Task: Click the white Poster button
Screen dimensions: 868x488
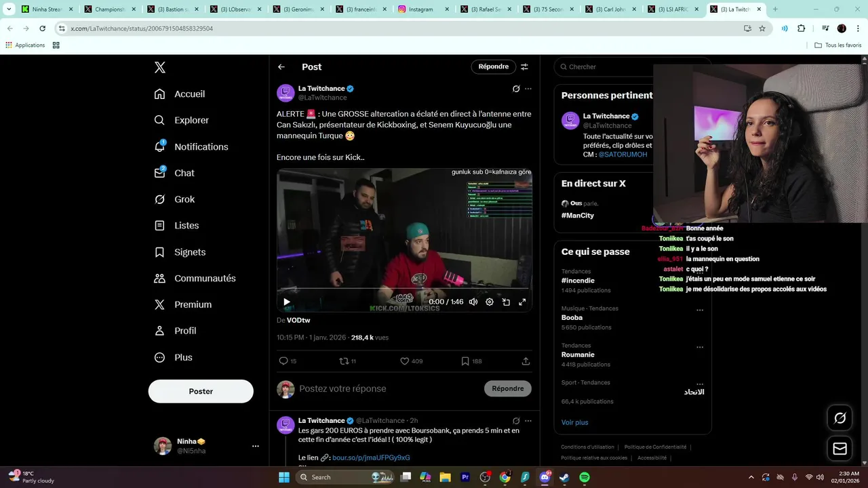Action: pos(201,391)
